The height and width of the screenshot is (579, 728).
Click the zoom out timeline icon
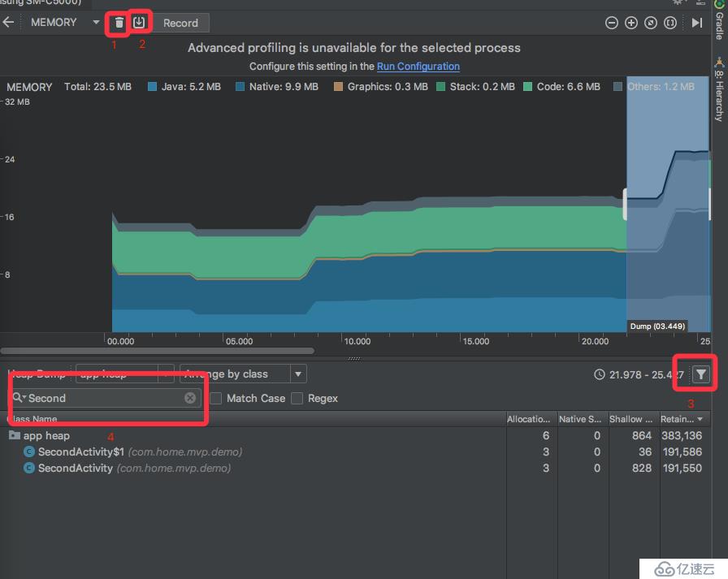point(612,23)
